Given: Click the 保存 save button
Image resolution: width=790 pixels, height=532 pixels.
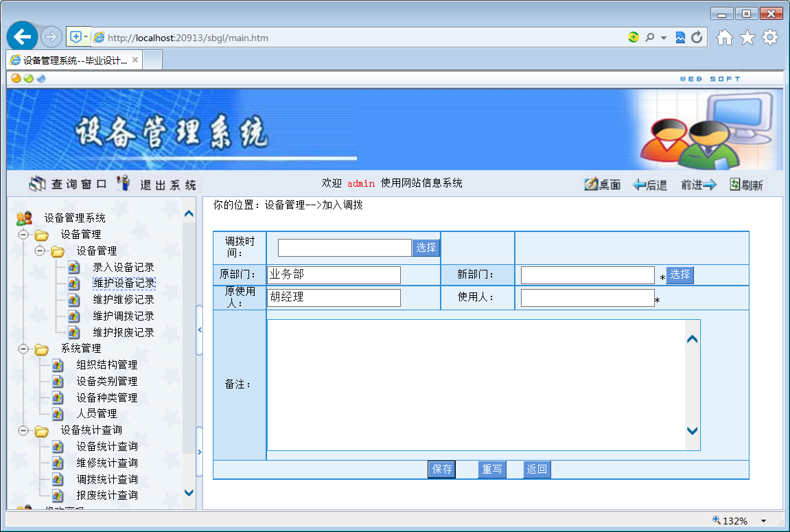Looking at the screenshot, I should [442, 469].
